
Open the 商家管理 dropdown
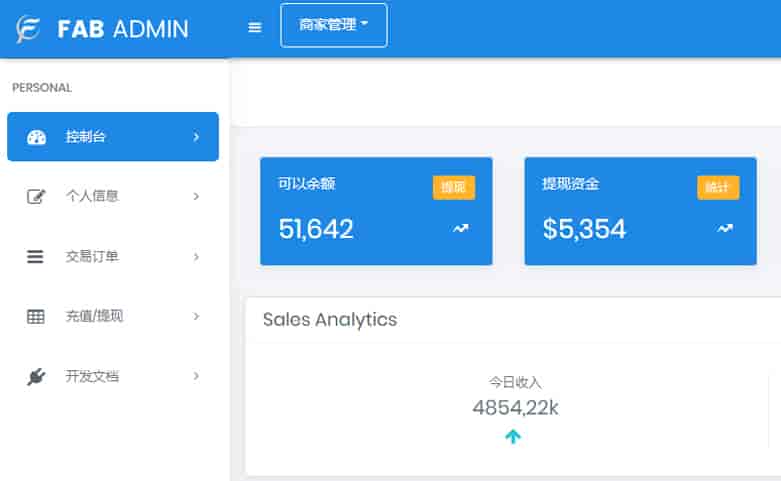point(334,26)
